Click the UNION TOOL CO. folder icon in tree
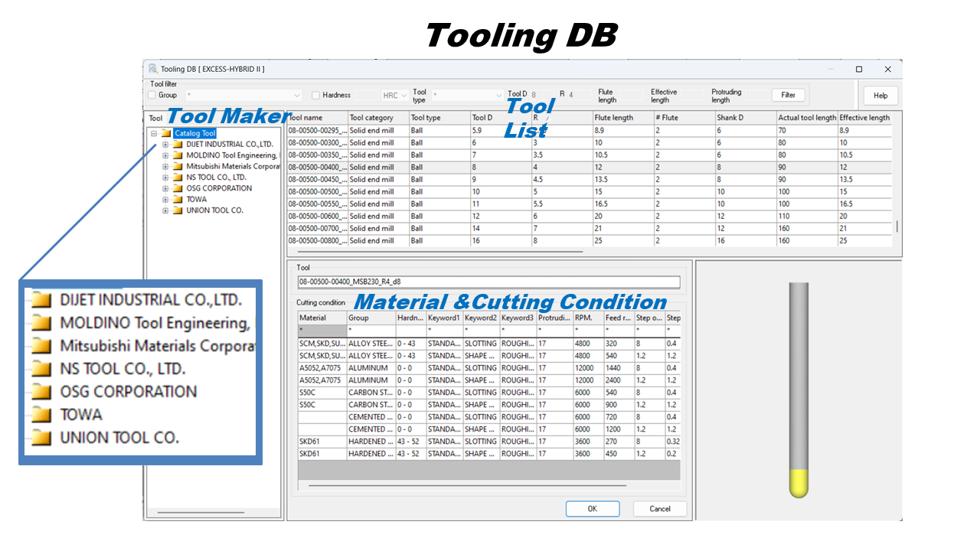The width and height of the screenshot is (980, 551). [177, 210]
